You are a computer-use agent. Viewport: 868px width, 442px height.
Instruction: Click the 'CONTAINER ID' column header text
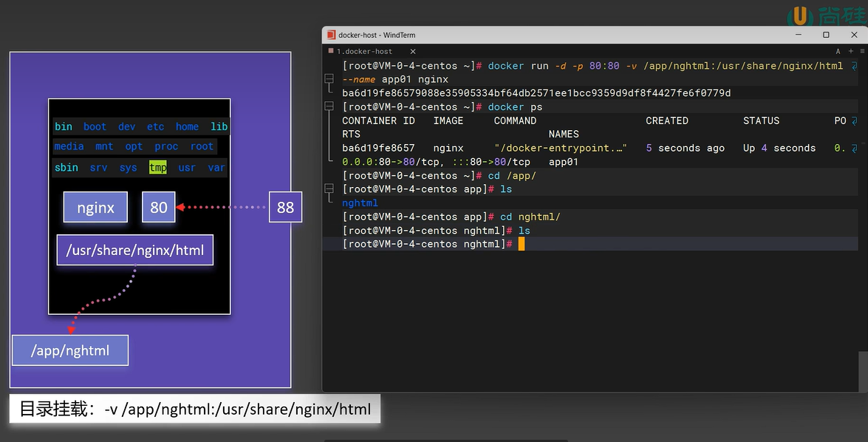[378, 120]
